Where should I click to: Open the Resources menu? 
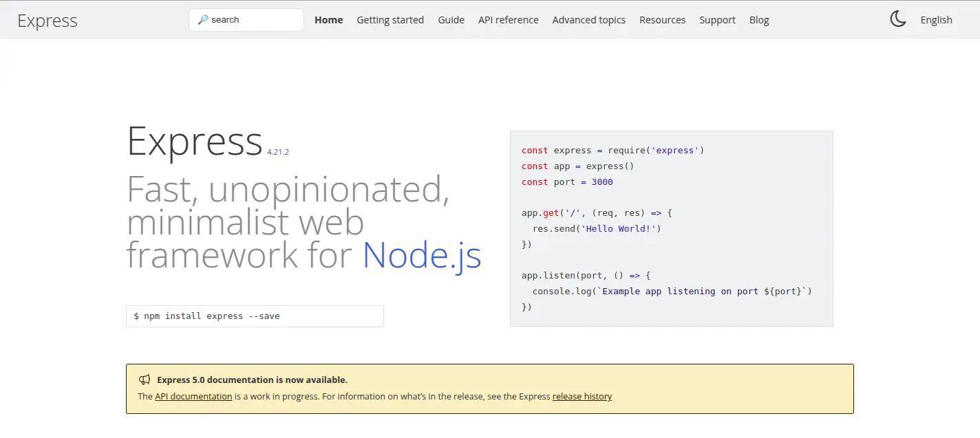[663, 20]
